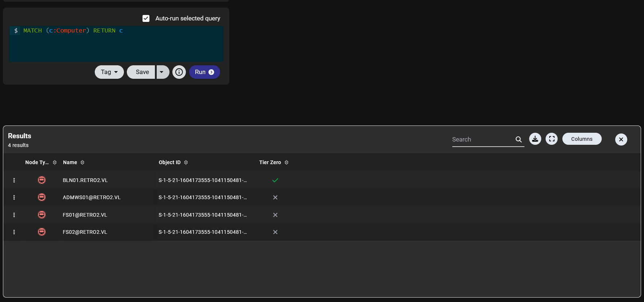Select the ADMWS01@RETRO2.VL name cell
This screenshot has width=644, height=302.
click(x=91, y=197)
